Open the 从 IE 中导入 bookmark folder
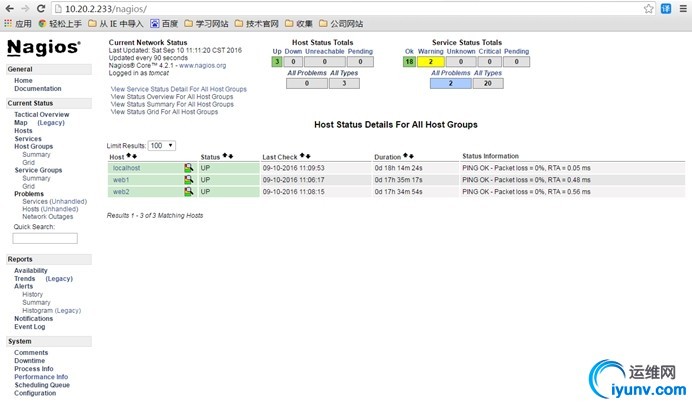 pos(116,24)
